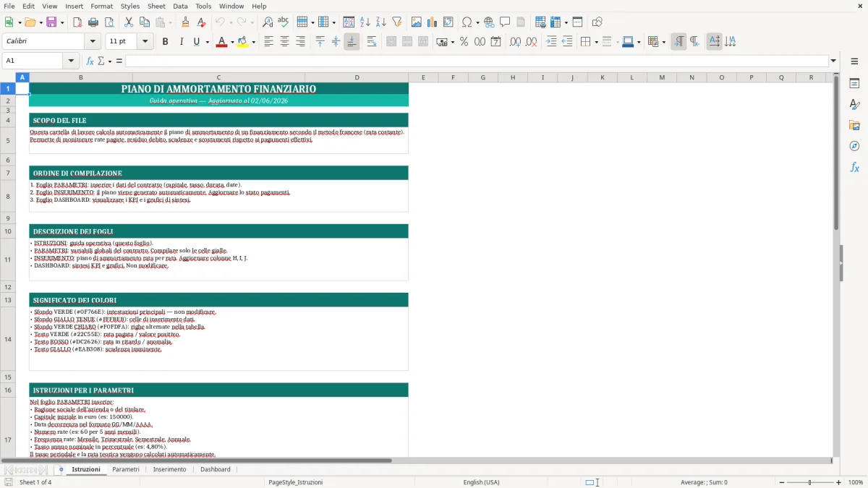Run Spelling check (abc icon)
This screenshot has width=868, height=488.
(283, 22)
